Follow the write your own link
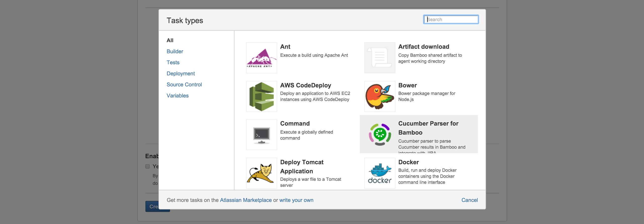The height and width of the screenshot is (224, 644). (x=296, y=200)
